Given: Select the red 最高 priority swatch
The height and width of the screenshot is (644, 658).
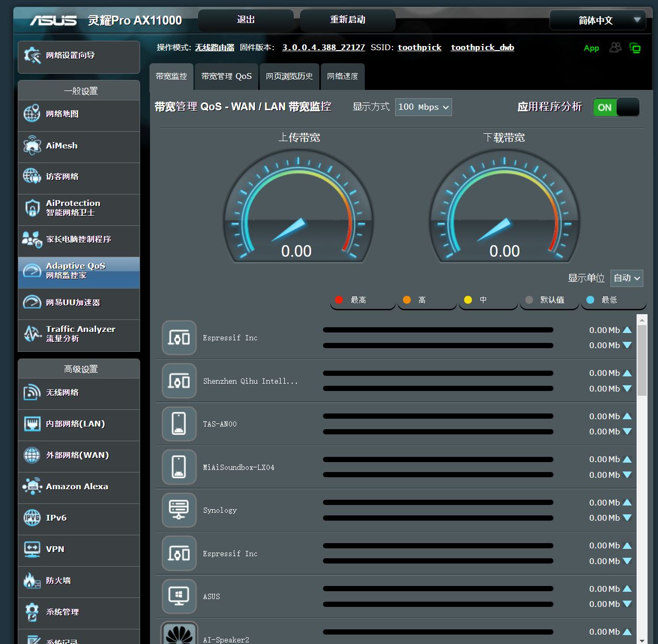Looking at the screenshot, I should click(339, 300).
